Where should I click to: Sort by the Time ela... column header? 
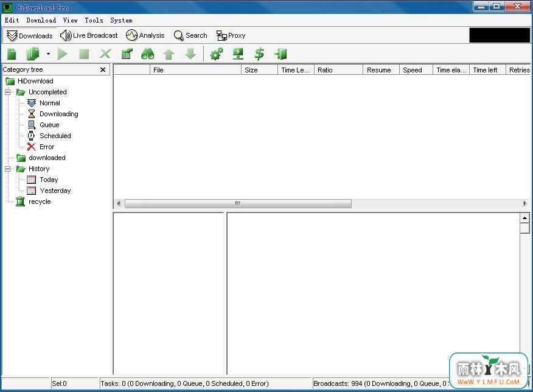coord(451,70)
